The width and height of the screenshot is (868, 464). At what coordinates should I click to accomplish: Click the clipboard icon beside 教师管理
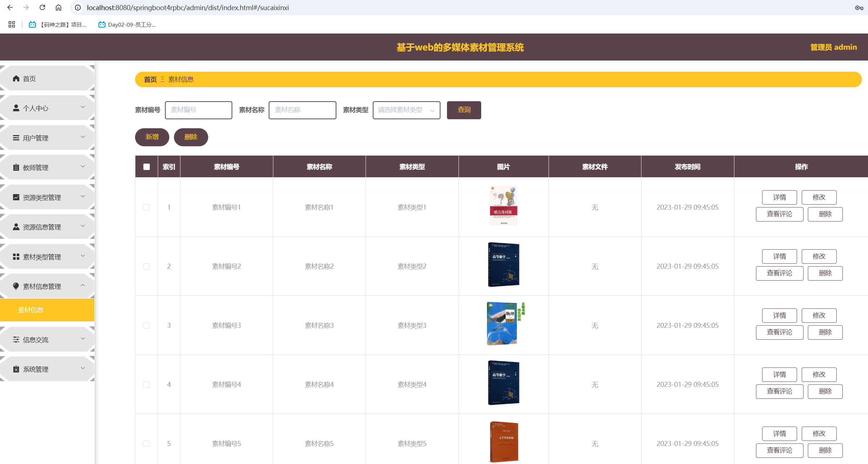(x=16, y=168)
